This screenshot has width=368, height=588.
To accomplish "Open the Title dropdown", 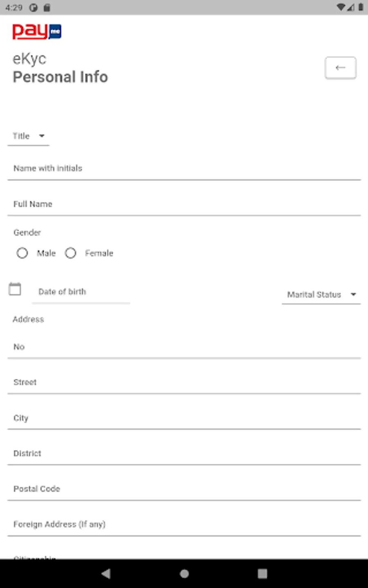I will coord(28,136).
